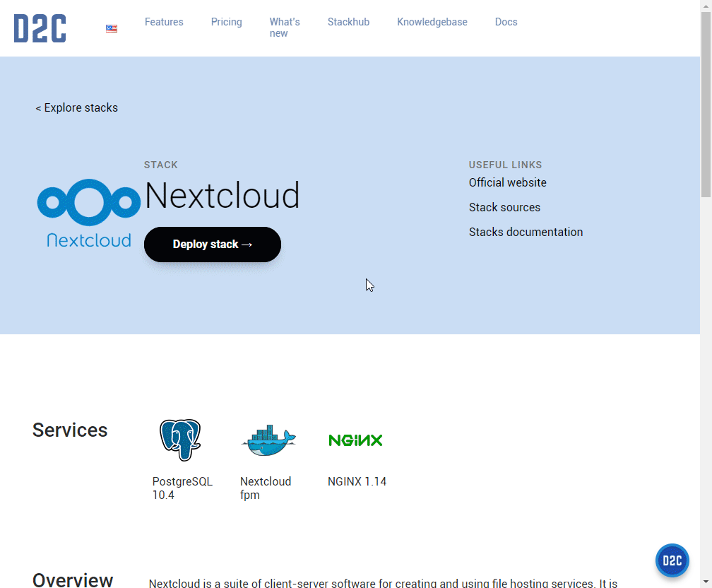Click the PostgreSQL 10.4 label

pyautogui.click(x=182, y=488)
